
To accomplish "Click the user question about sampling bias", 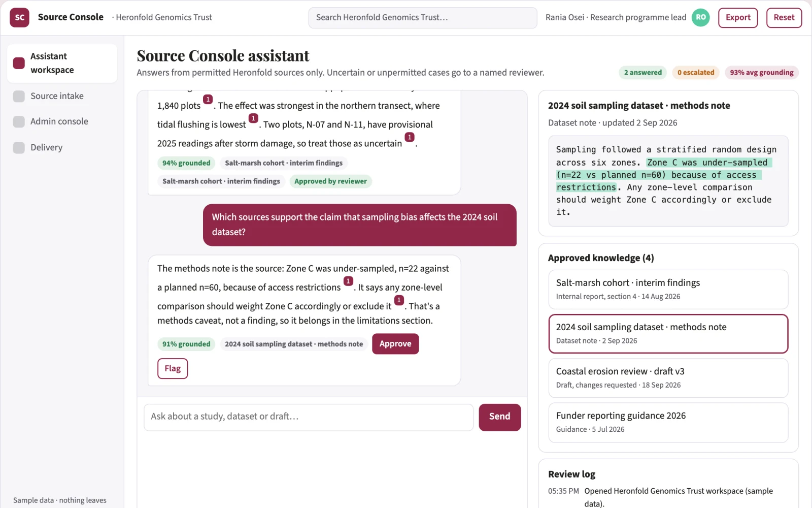I will (360, 225).
